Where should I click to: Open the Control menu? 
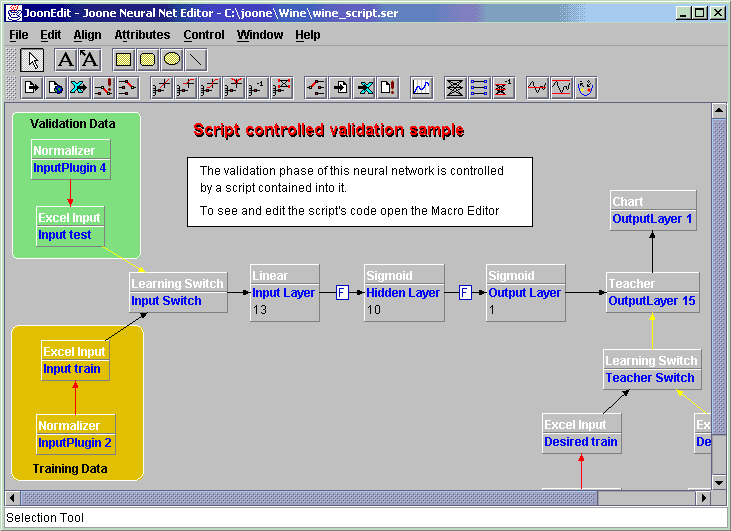(204, 34)
